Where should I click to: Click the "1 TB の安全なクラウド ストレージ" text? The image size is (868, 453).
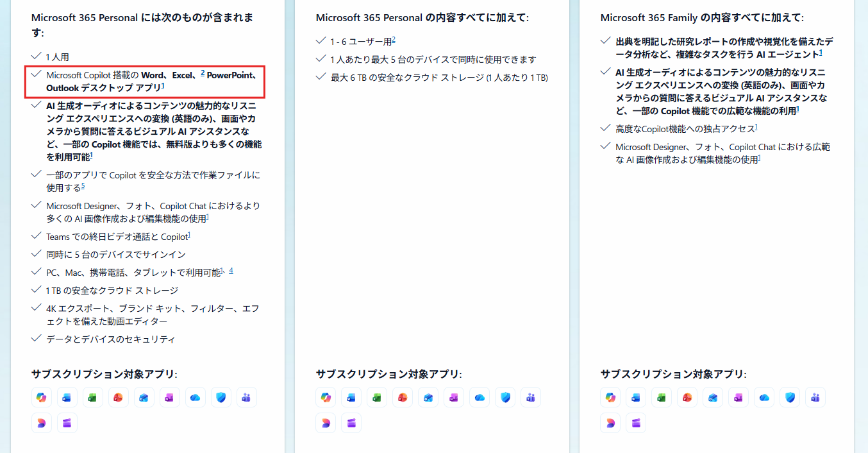pyautogui.click(x=112, y=291)
